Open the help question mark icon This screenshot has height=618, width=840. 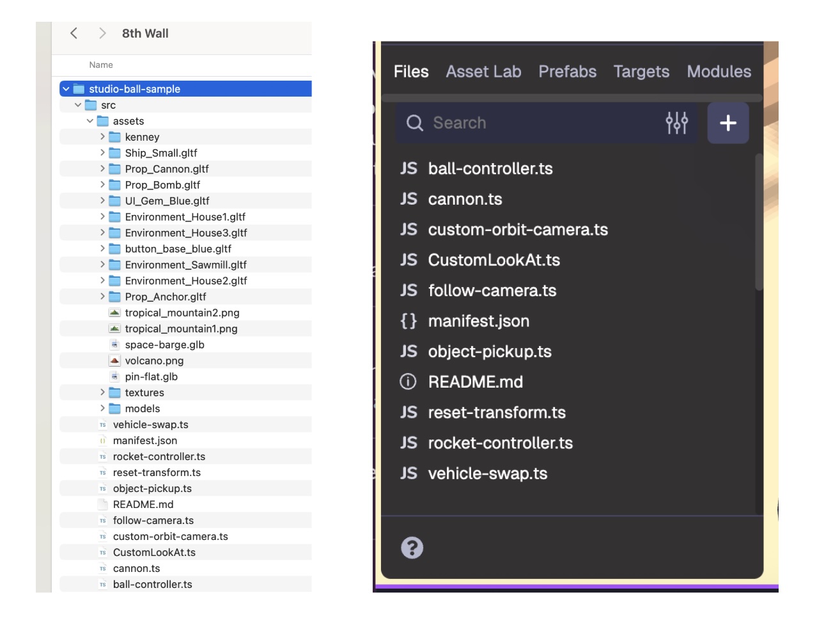tap(412, 548)
